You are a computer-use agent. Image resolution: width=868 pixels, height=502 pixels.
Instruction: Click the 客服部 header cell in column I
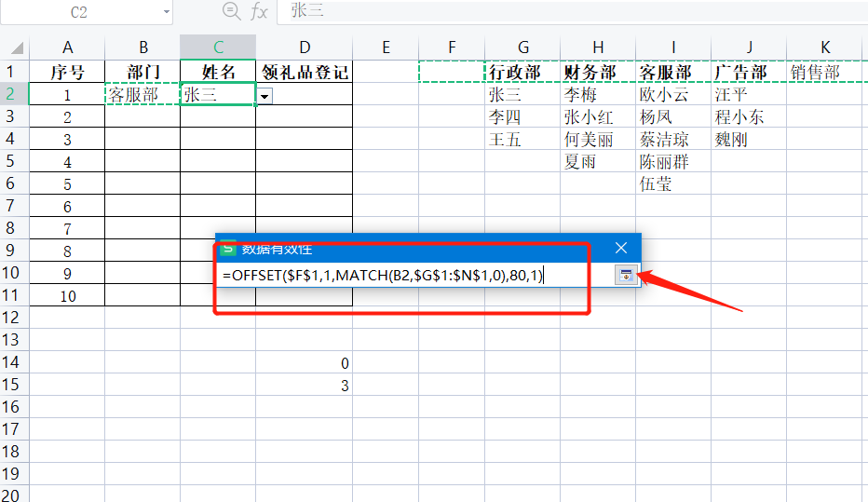coord(673,72)
